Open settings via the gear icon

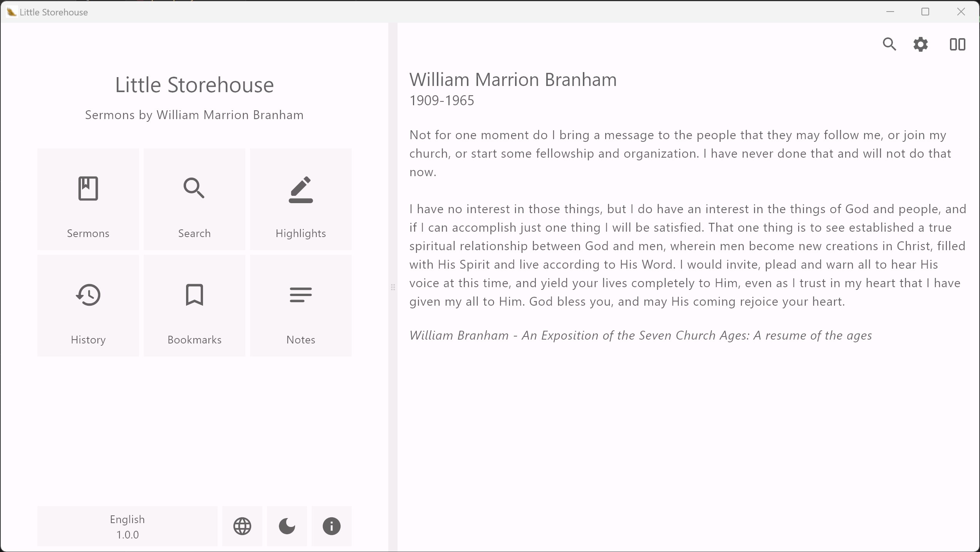point(921,44)
